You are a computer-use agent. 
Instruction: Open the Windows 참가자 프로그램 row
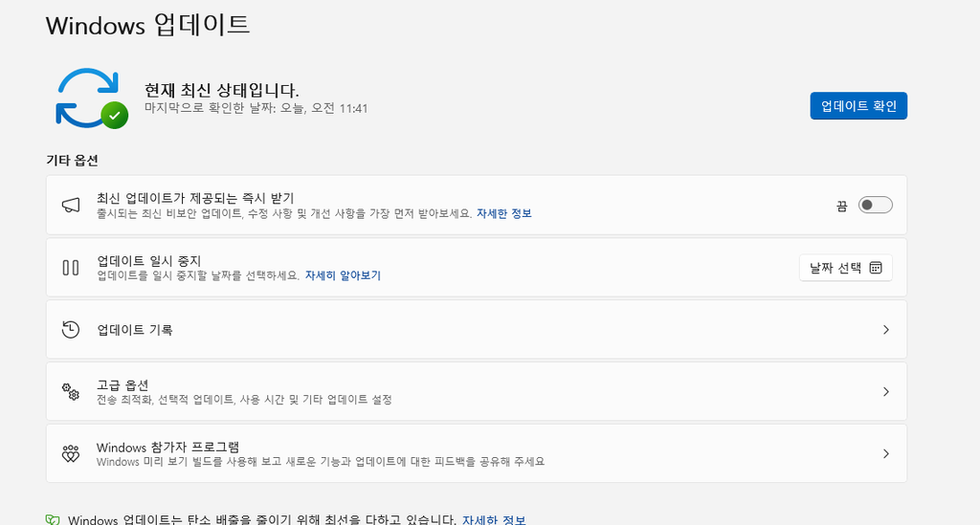[x=477, y=453]
